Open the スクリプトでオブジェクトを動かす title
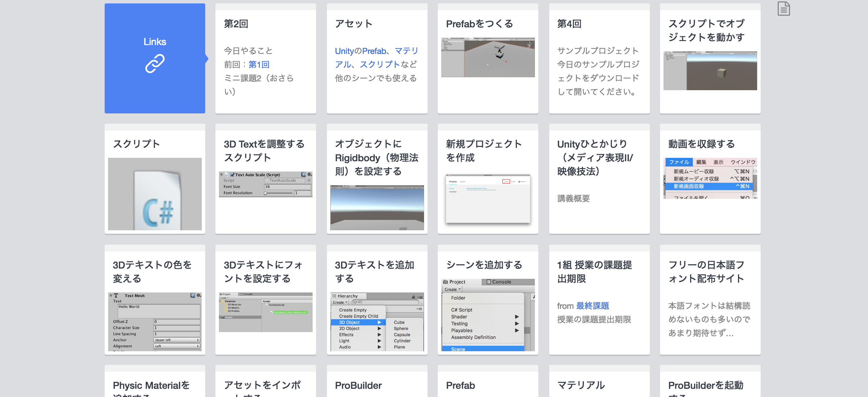868x397 pixels. 707,30
